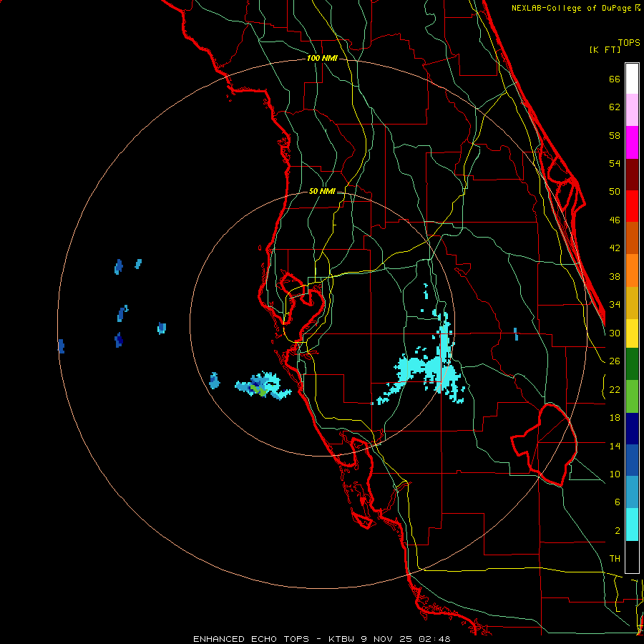Screen dimensions: 644x644
Task: Click the "9 NOV 25" date text
Action: click(x=386, y=639)
